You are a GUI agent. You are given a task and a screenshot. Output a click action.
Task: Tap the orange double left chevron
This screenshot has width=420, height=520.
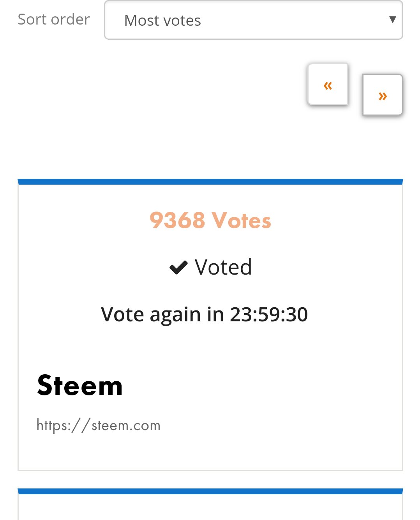point(328,85)
